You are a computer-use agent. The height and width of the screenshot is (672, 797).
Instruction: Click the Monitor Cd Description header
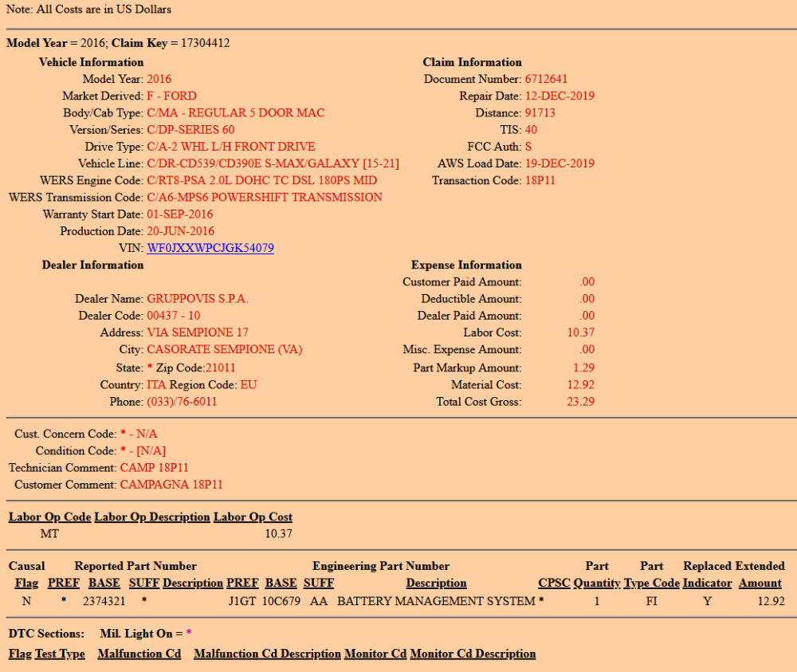coord(473,654)
